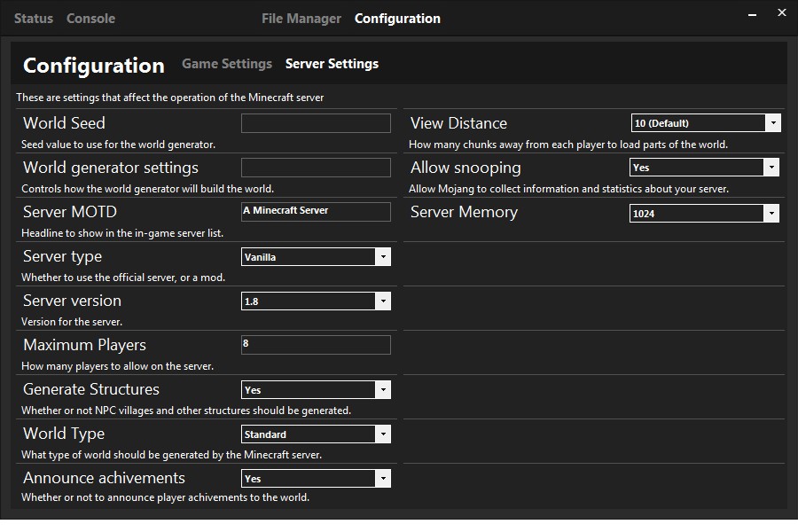The height and width of the screenshot is (532, 798).
Task: Open the Server Memory dropdown
Action: pyautogui.click(x=771, y=212)
